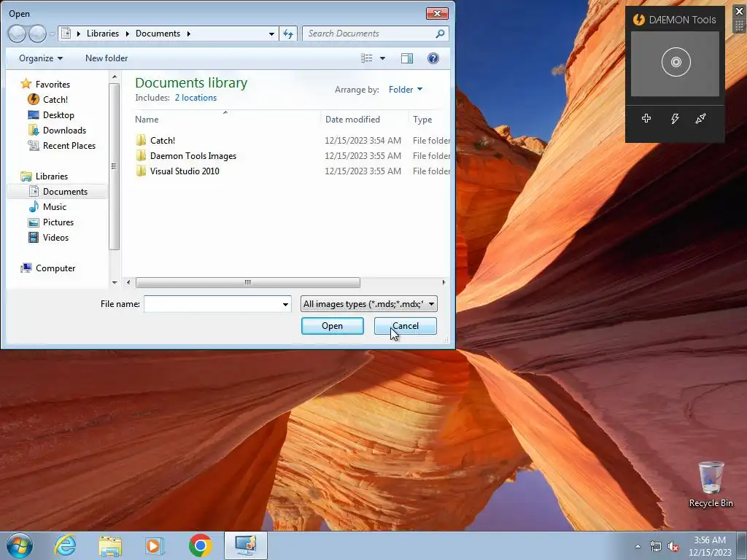Click the change view icon
Image resolution: width=747 pixels, height=560 pixels.
pos(367,58)
